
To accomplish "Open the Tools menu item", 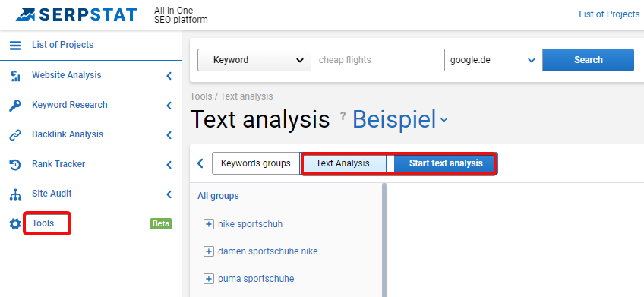I will [x=43, y=223].
